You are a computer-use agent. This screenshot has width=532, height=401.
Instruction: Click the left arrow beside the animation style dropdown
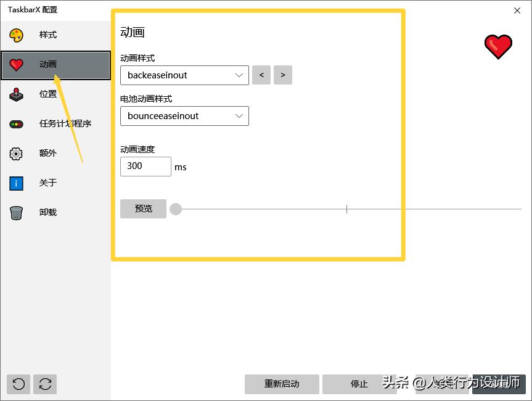pos(261,75)
